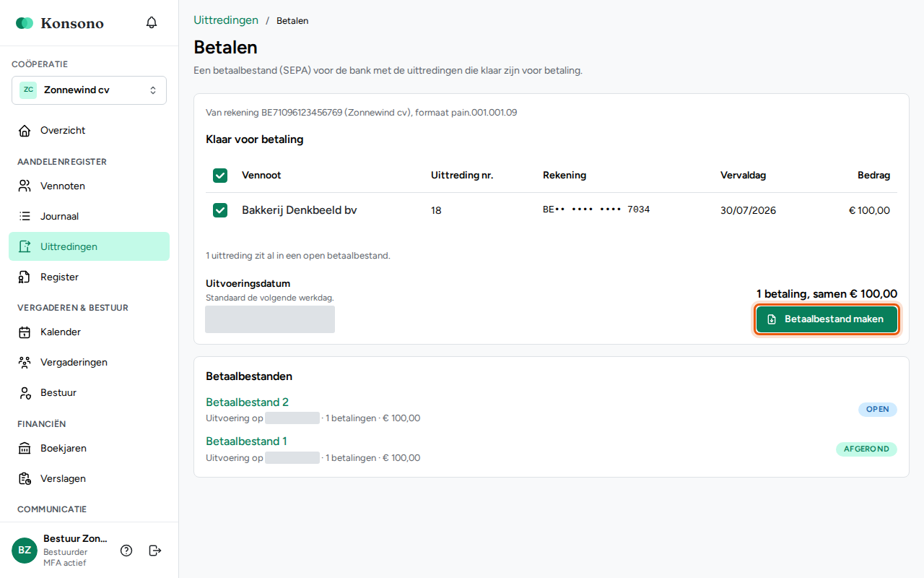Follow the Uittredingen breadcrumb link
The width and height of the screenshot is (924, 578).
tap(226, 20)
